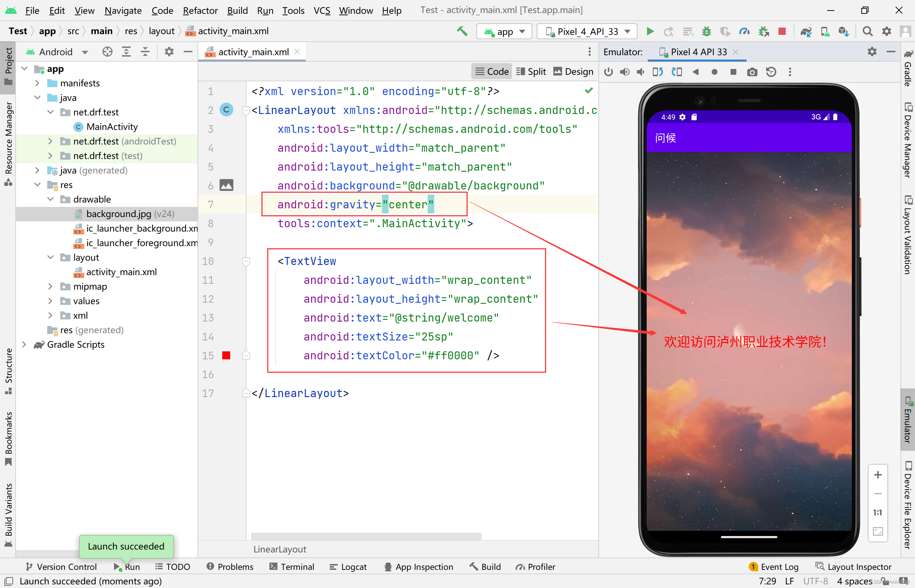Click the red color swatch in gutter

pos(226,355)
